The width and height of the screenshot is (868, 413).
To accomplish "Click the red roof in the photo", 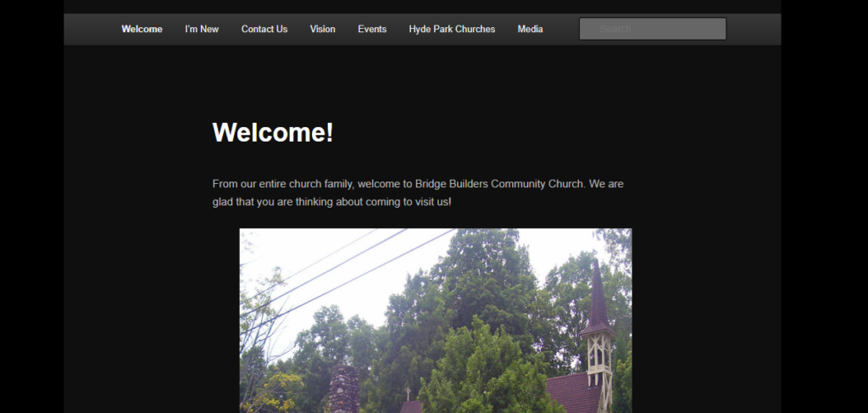I will point(573,393).
